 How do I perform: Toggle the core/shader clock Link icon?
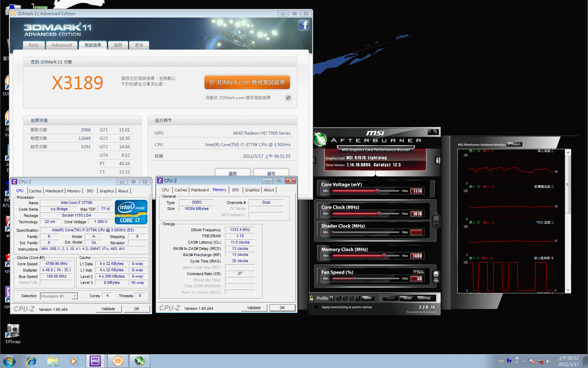[x=436, y=220]
